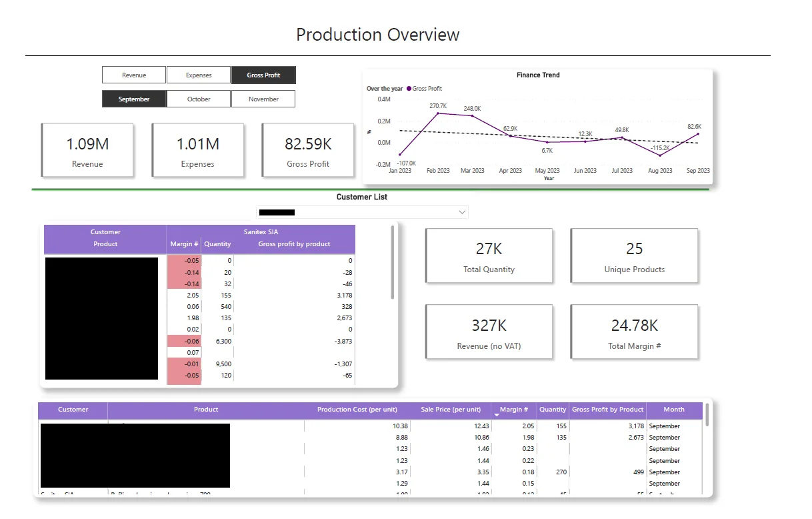Click the Sanitex SIA matrix header
Viewport: 812px width, 519px height.
(x=261, y=232)
